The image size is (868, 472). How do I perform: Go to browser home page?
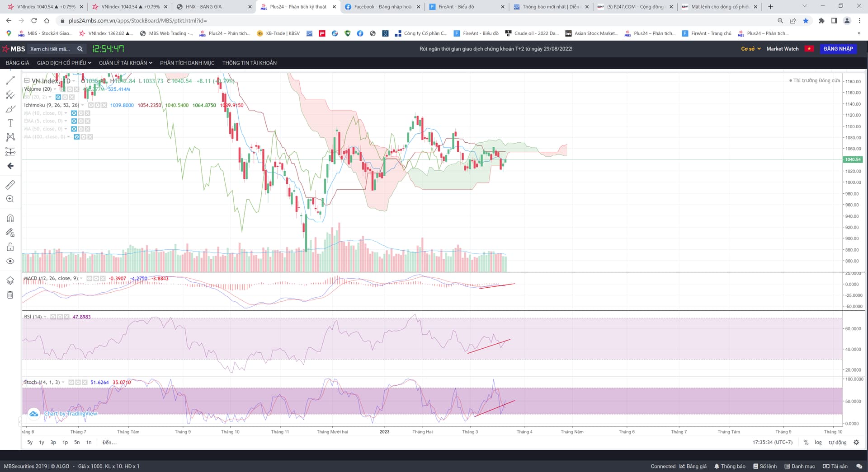pos(47,20)
